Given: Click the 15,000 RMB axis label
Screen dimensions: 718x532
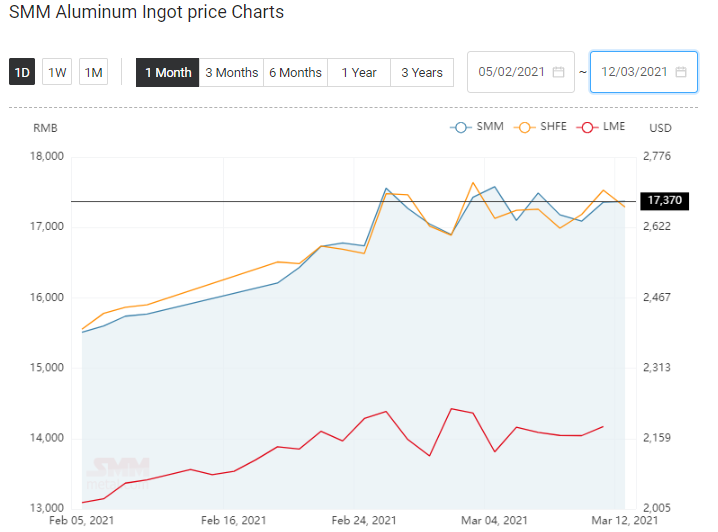Looking at the screenshot, I should point(47,367).
